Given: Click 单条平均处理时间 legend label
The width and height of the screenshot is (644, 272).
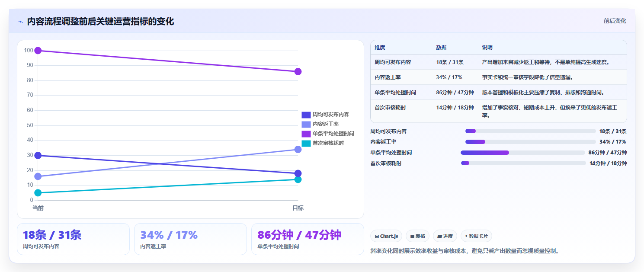Looking at the screenshot, I should 333,134.
